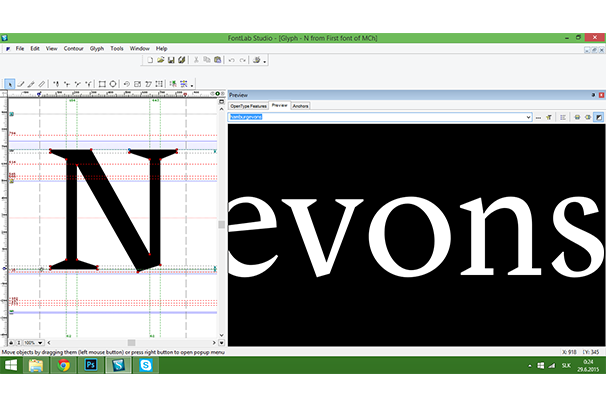The image size is (606, 406).
Task: Click the Cut scissors icon
Action: (x=195, y=60)
